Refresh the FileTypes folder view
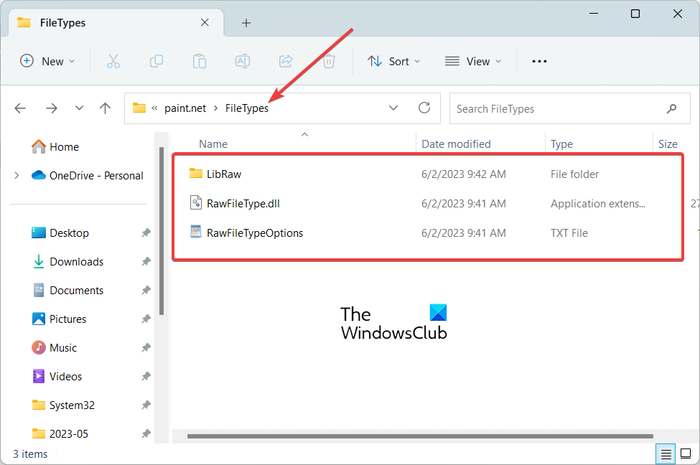The image size is (700, 465). pos(424,108)
